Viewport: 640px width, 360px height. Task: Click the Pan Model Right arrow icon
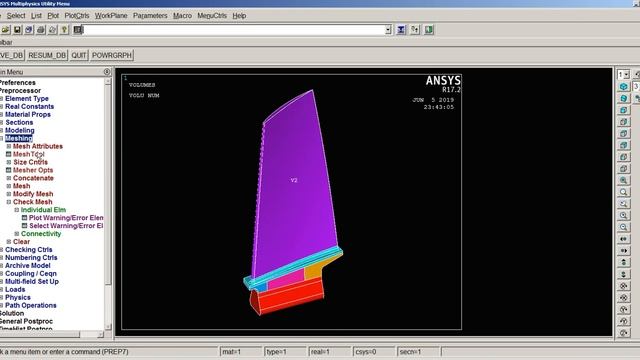pyautogui.click(x=623, y=251)
